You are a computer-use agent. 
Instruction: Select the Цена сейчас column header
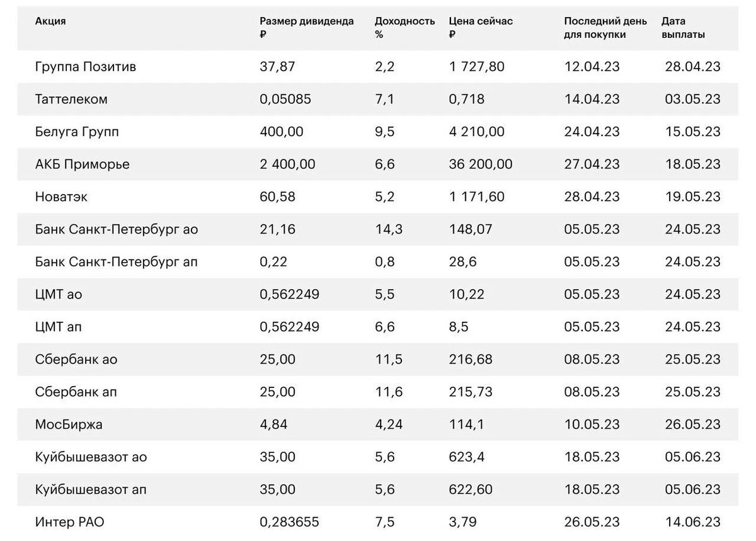click(481, 28)
